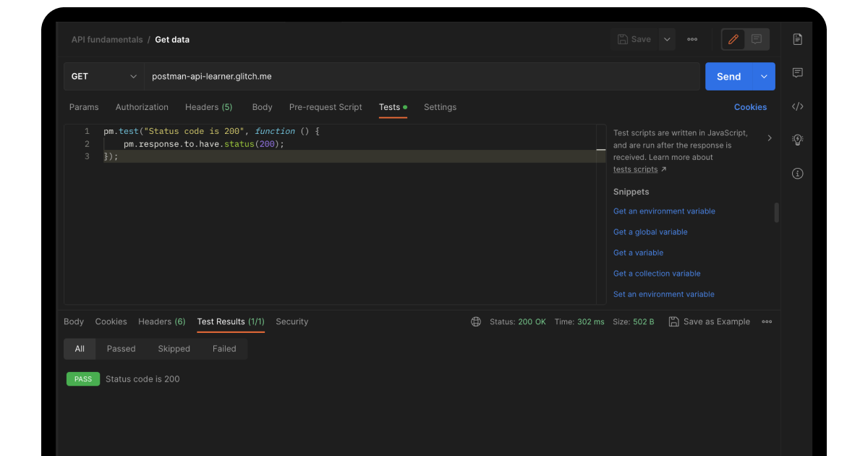Click line number 3 in editor gutter
This screenshot has width=868, height=456.
(87, 156)
